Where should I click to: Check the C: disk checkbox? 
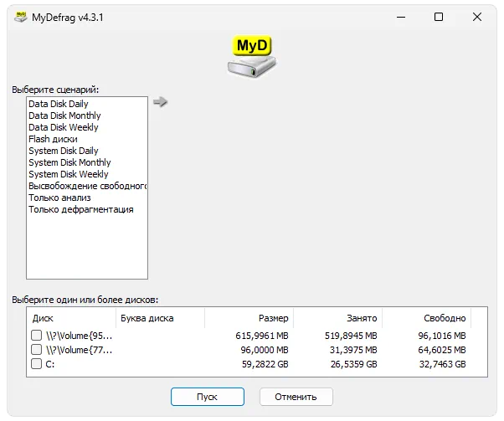click(x=36, y=364)
